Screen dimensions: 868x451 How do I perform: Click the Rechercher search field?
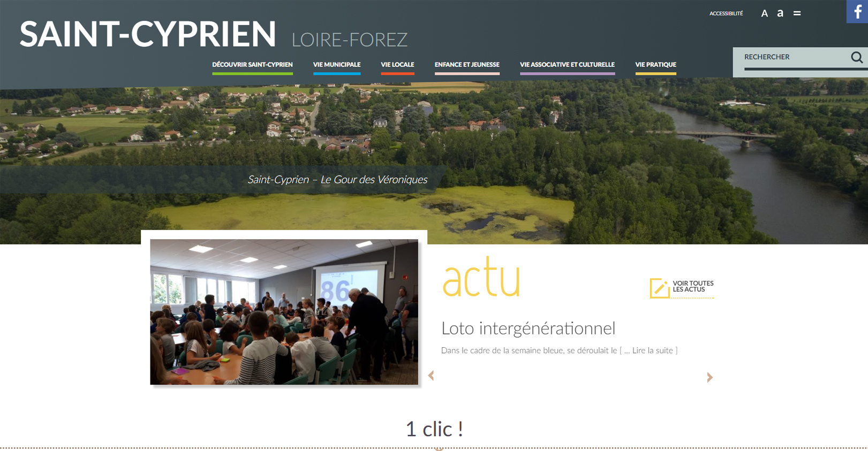point(795,57)
